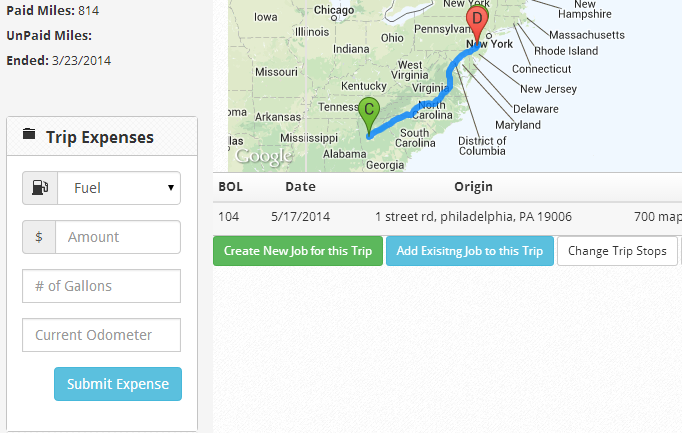Click the fuel pump icon

[40, 187]
